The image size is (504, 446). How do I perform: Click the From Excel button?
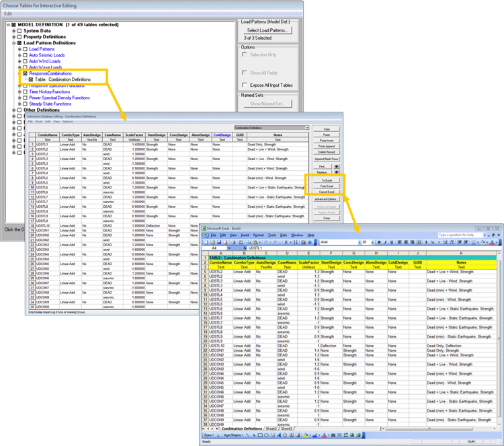tap(327, 186)
